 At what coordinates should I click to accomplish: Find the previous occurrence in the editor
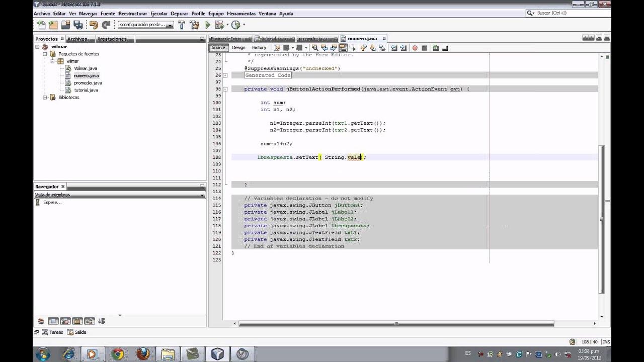click(325, 48)
